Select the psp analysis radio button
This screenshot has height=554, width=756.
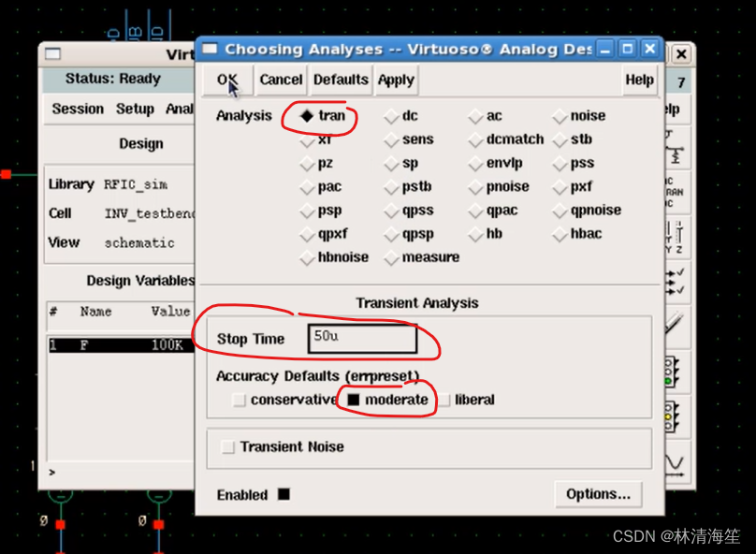[307, 211]
